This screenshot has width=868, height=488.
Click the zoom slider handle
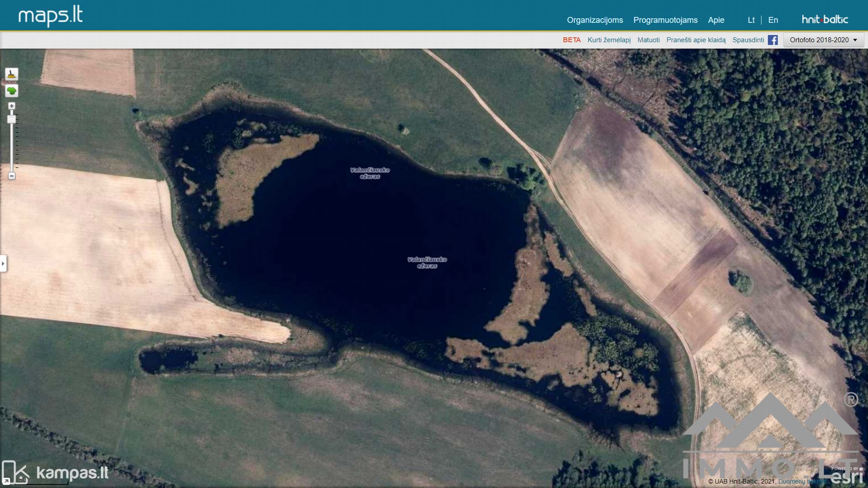12,120
